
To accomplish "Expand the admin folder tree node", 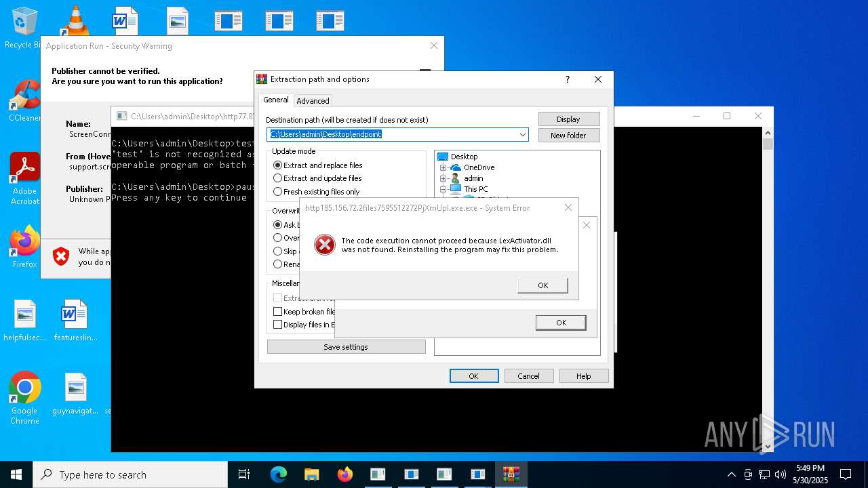I will coord(443,178).
